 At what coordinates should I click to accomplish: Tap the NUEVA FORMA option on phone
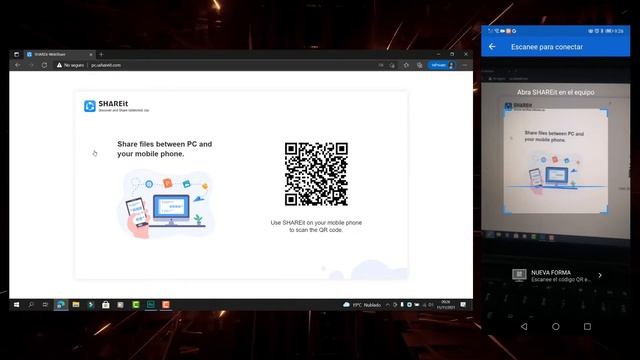[557, 276]
